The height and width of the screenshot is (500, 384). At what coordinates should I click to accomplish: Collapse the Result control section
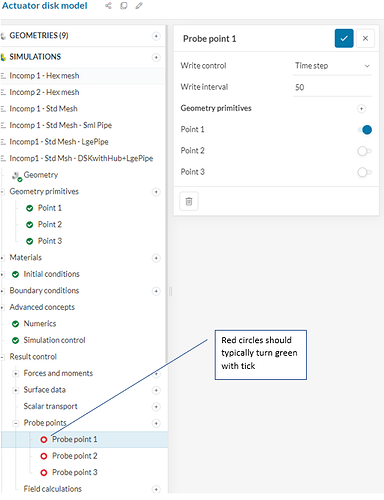(2, 357)
